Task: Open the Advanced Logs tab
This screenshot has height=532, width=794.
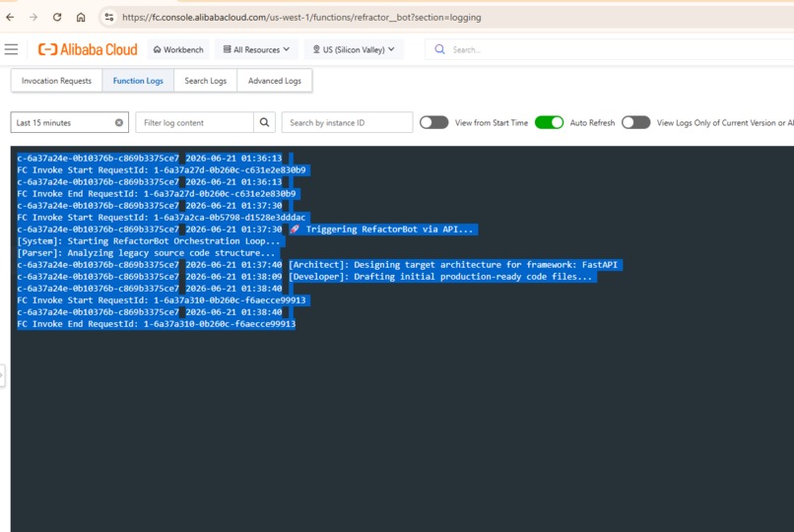Action: pyautogui.click(x=275, y=81)
